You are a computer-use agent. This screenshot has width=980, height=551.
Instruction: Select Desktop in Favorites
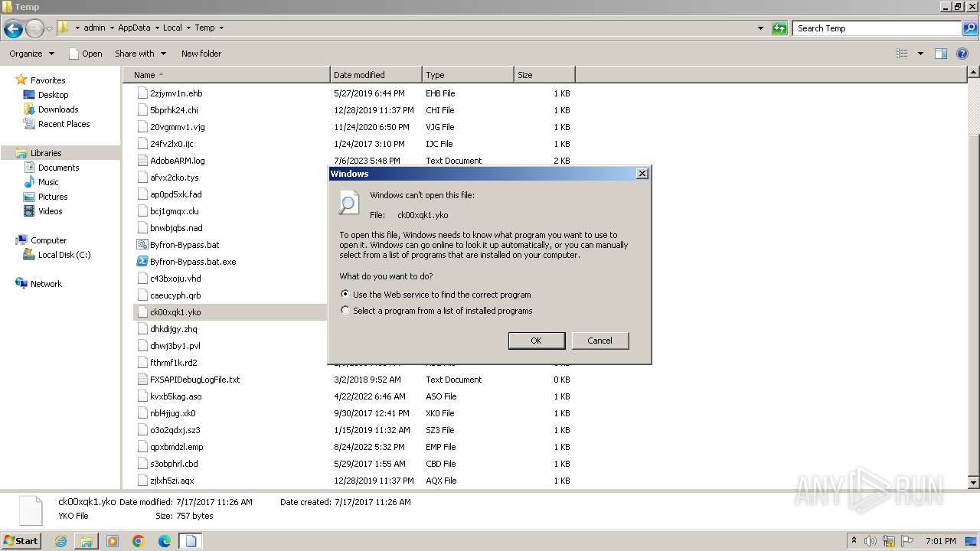[x=53, y=95]
